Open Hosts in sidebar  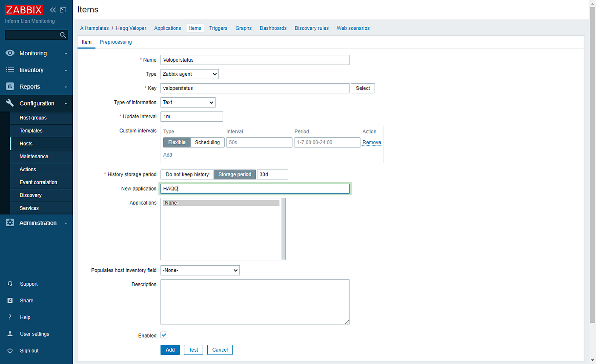coord(41,144)
